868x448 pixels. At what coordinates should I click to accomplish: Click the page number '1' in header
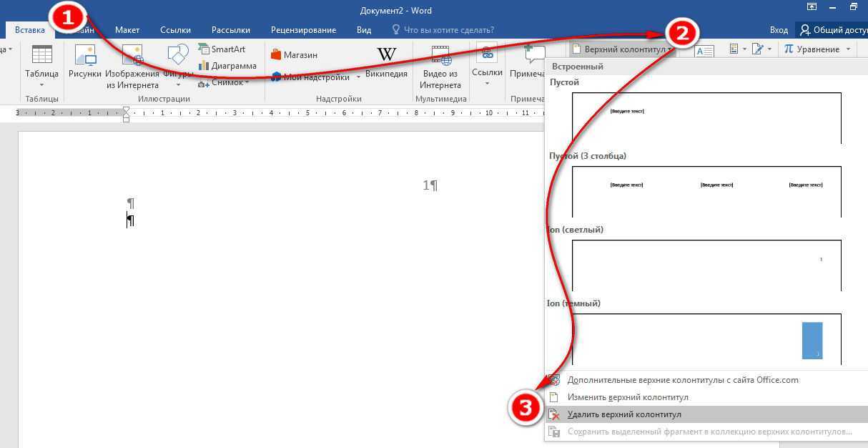click(x=426, y=185)
